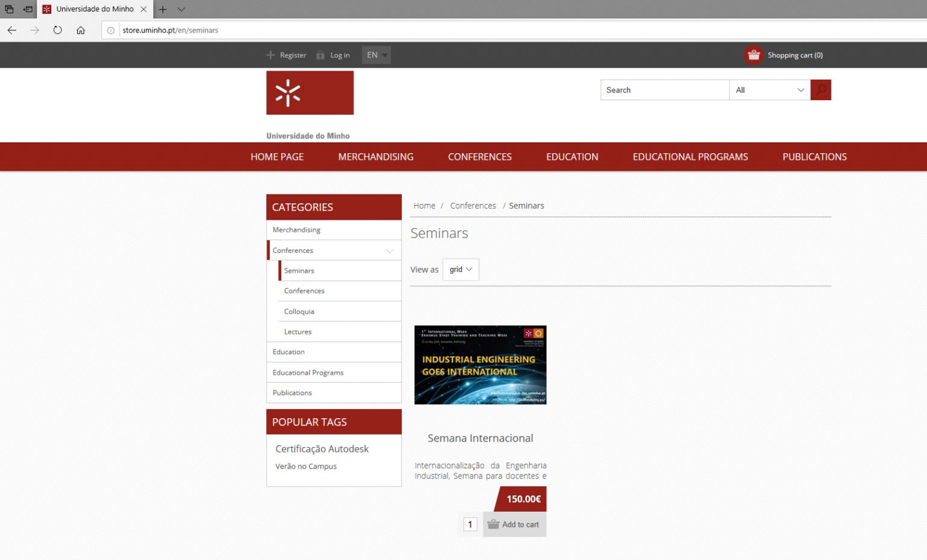Open the EN language dropdown
This screenshot has height=560, width=927.
click(376, 55)
